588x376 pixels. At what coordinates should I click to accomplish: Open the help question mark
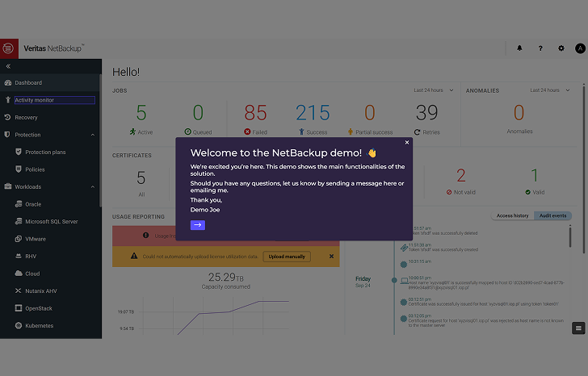tap(540, 48)
